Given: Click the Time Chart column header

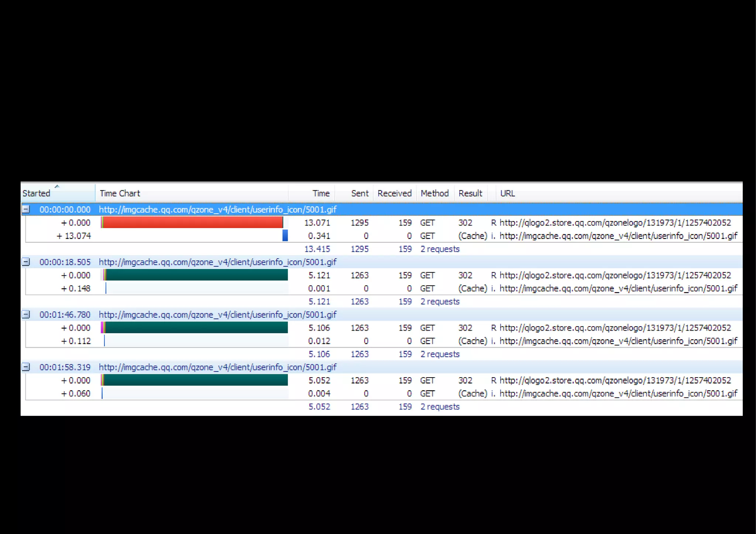Looking at the screenshot, I should click(x=120, y=193).
